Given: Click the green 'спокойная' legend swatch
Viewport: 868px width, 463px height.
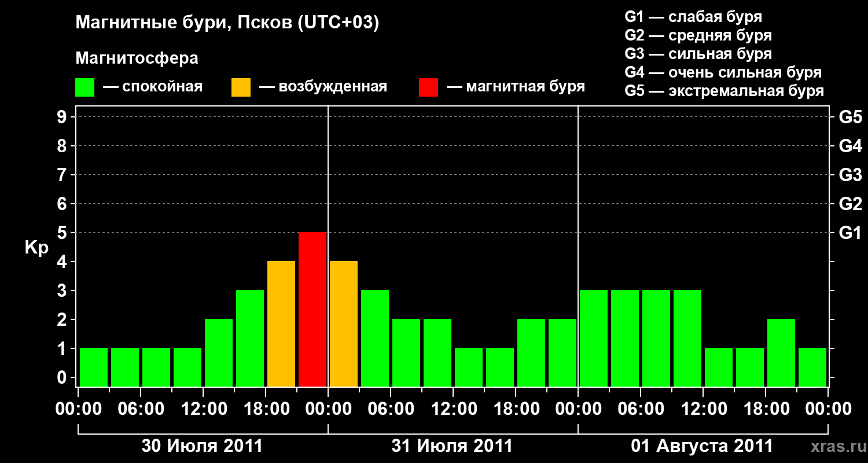Looking at the screenshot, I should 85,87.
